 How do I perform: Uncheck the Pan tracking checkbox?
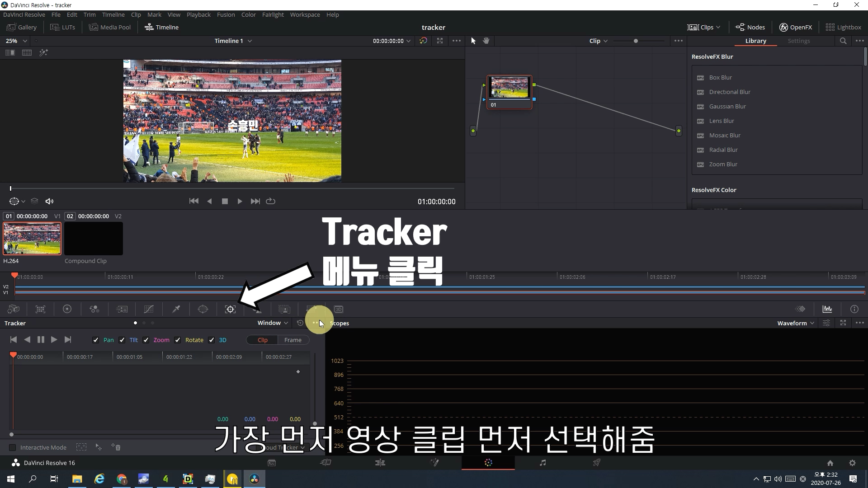[x=95, y=340]
